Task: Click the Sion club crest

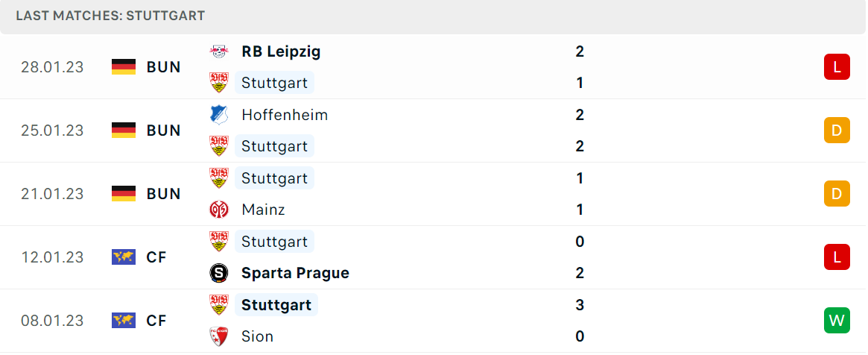Action: pyautogui.click(x=219, y=336)
